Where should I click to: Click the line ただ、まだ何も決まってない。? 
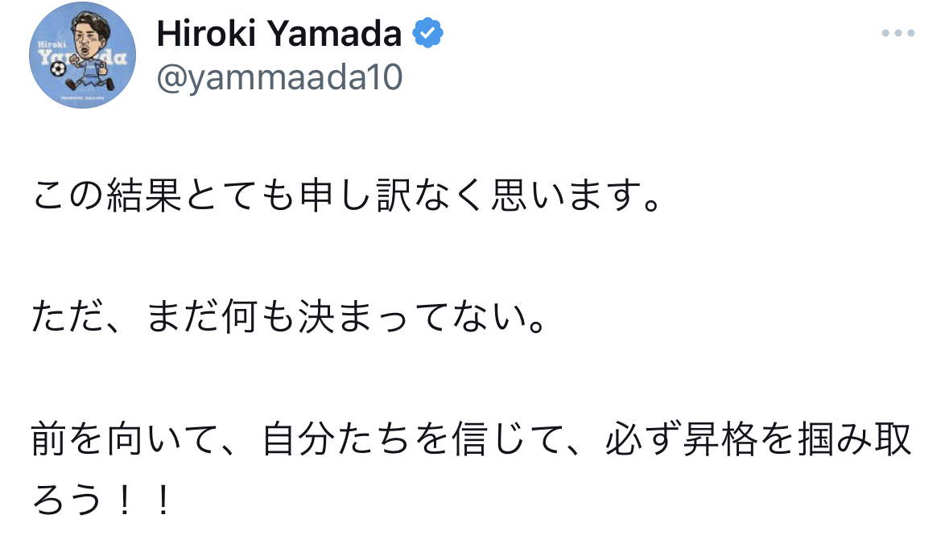point(290,317)
